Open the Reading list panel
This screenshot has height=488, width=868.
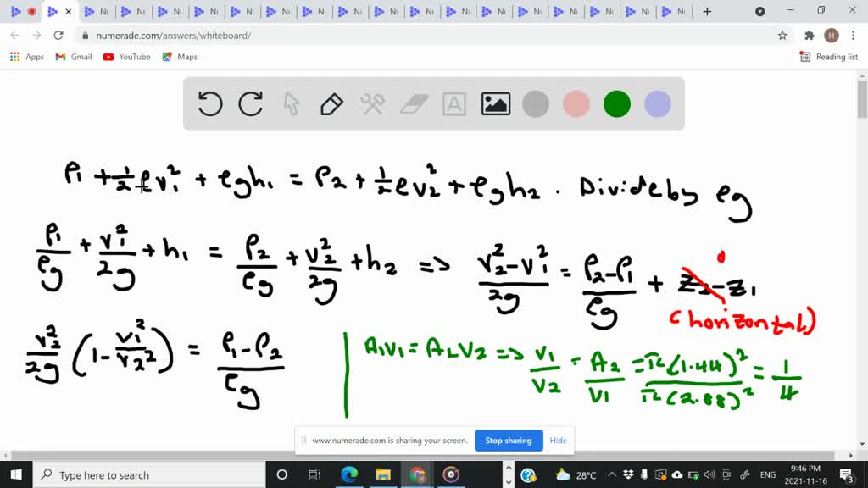click(829, 57)
